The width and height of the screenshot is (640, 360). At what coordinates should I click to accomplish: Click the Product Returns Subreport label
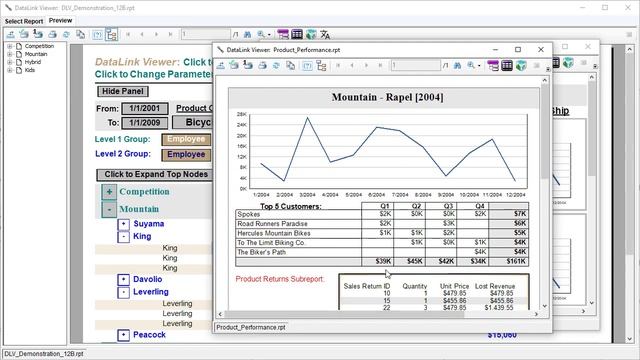click(280, 279)
